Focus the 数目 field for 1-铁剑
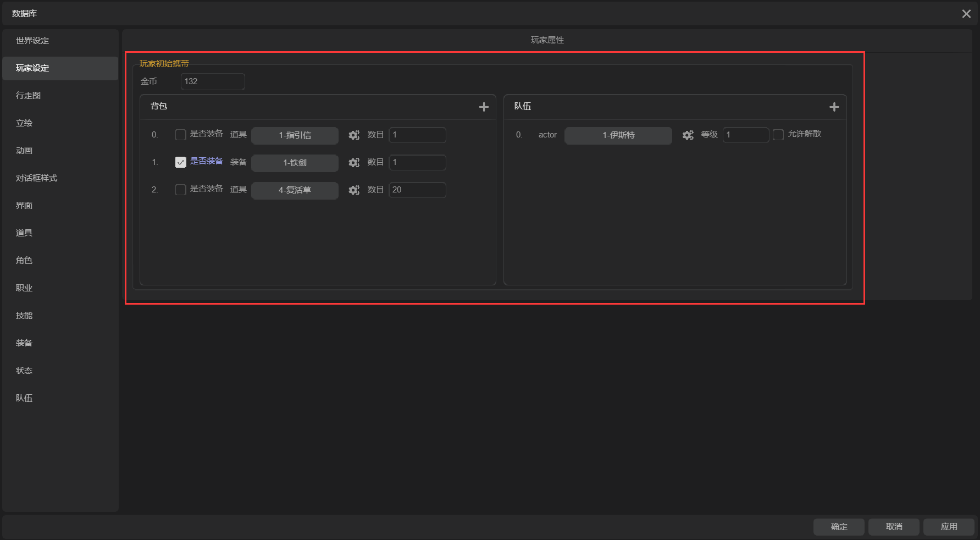The width and height of the screenshot is (980, 540). tap(417, 163)
